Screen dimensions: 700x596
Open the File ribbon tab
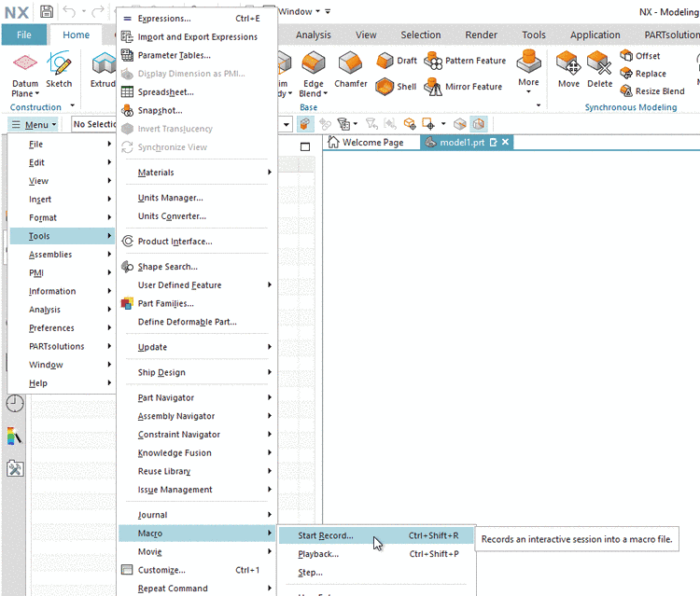click(x=24, y=35)
